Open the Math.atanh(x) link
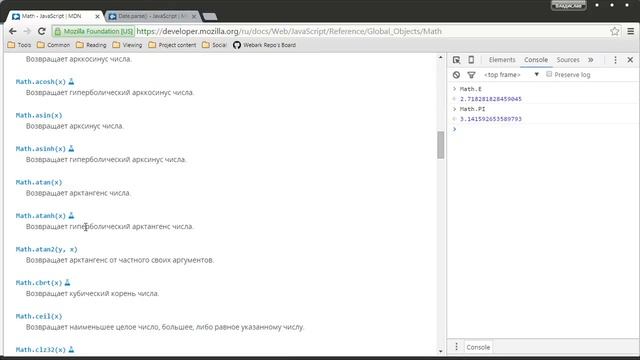 40,216
